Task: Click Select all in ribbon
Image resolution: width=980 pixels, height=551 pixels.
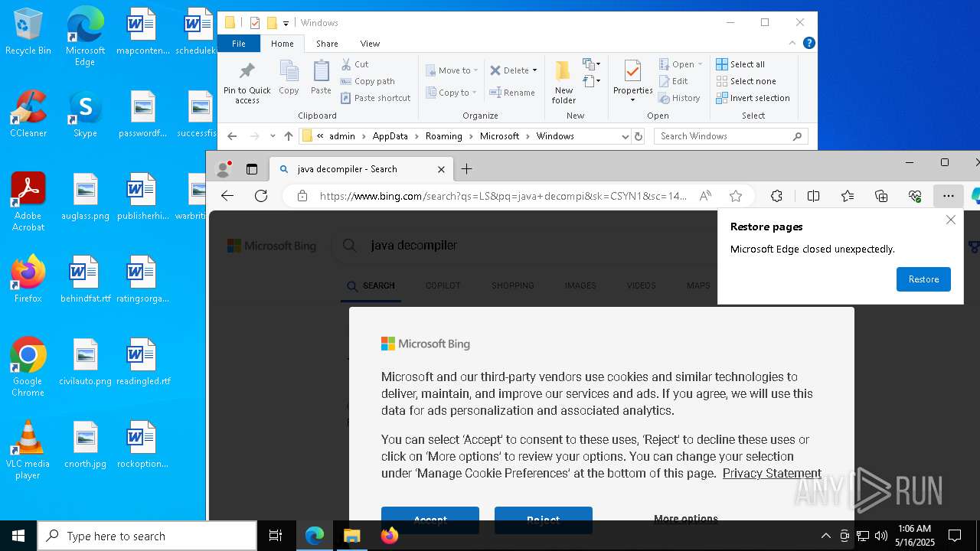Action: pos(740,64)
